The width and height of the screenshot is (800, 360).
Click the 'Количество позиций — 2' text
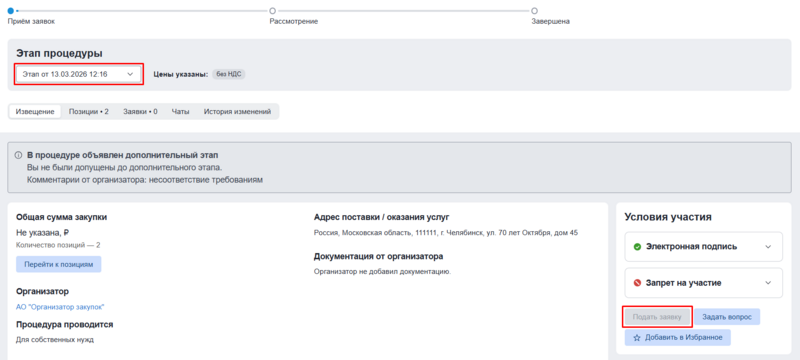tap(58, 245)
